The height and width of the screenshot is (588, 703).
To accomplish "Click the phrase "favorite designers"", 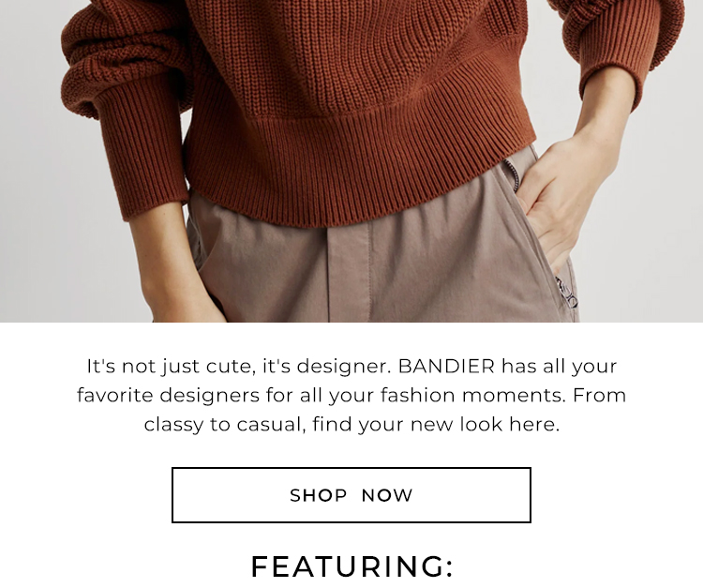I will pyautogui.click(x=168, y=396).
